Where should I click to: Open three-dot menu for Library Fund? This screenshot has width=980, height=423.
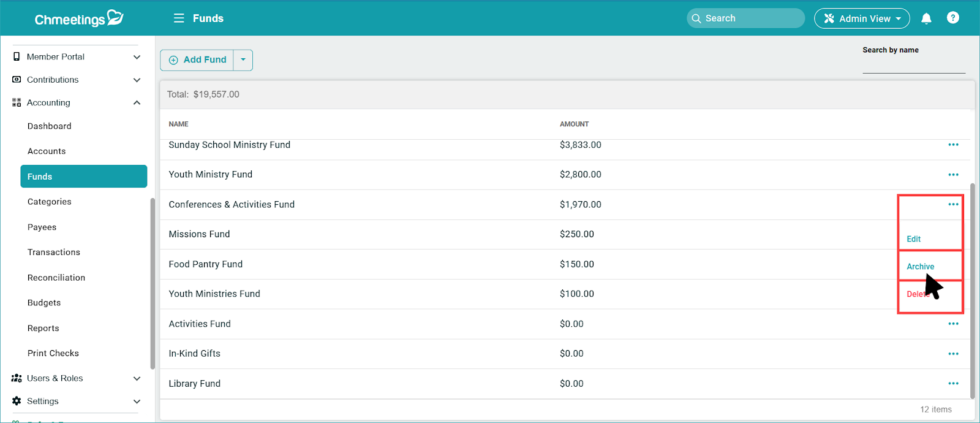click(x=953, y=384)
